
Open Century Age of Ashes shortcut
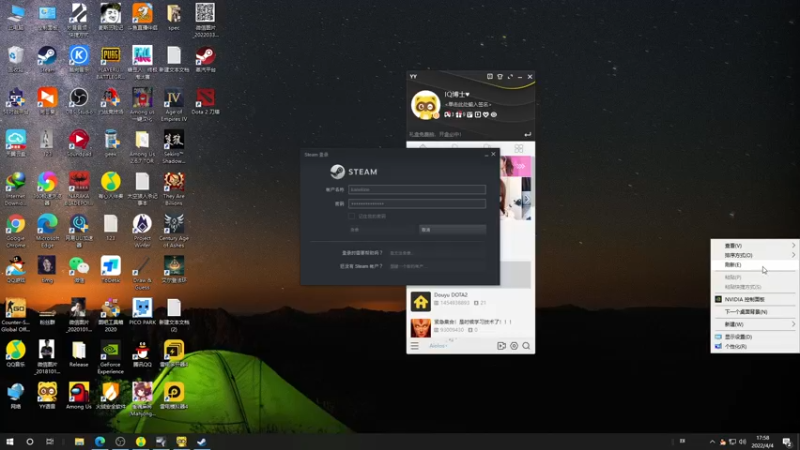(173, 231)
